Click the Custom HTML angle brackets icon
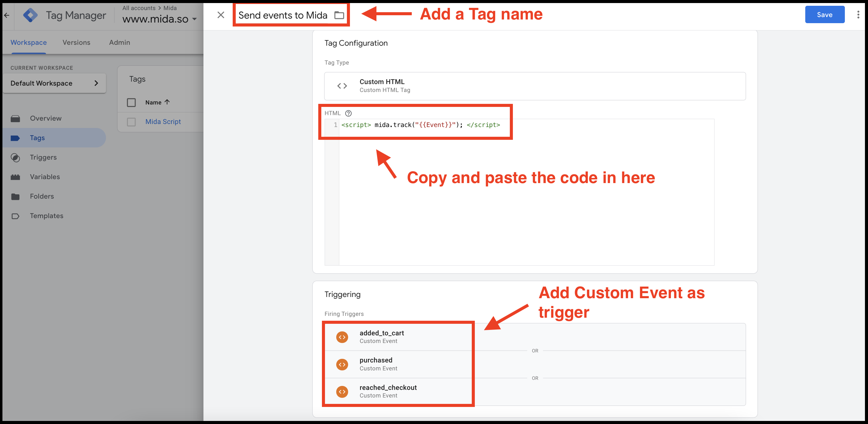This screenshot has height=424, width=868. tap(342, 86)
